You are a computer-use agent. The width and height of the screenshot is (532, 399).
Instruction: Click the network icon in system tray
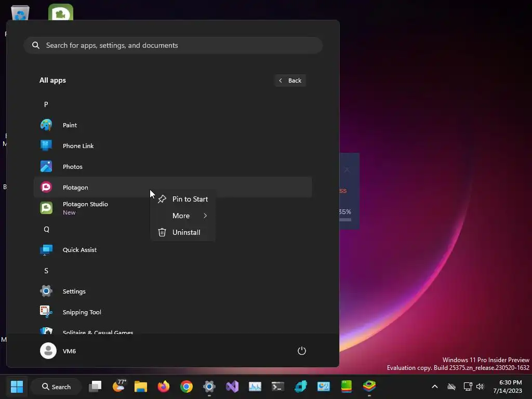(x=468, y=387)
